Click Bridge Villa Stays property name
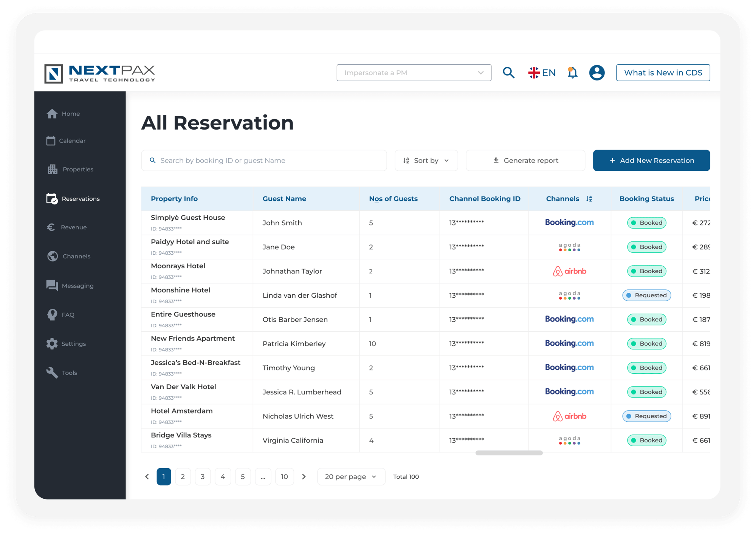This screenshot has height=535, width=756. 181,435
